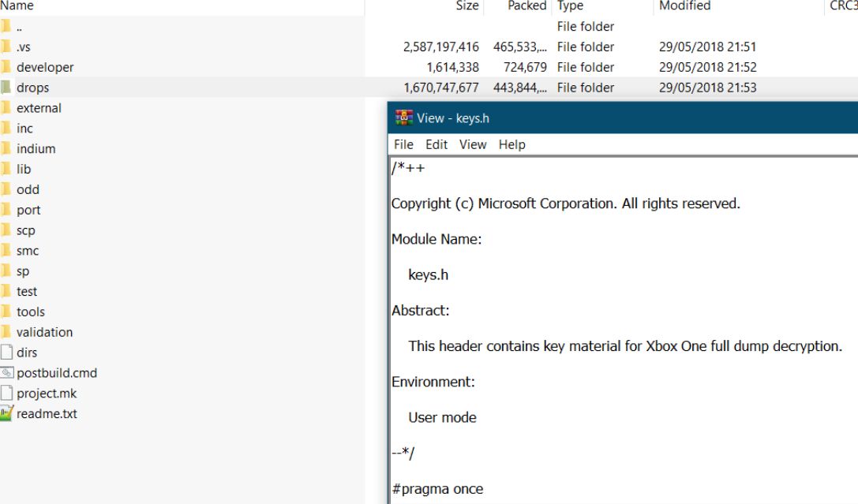Click the tools folder icon

pyautogui.click(x=6, y=312)
